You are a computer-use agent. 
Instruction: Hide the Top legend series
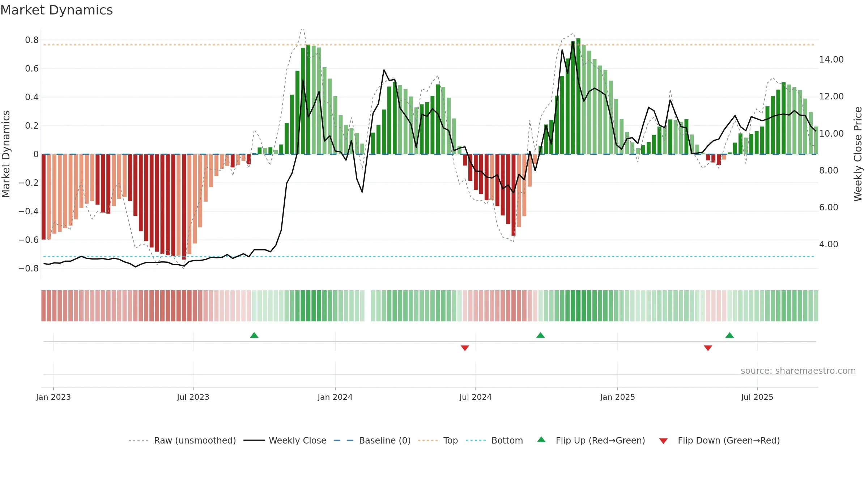pyautogui.click(x=438, y=440)
